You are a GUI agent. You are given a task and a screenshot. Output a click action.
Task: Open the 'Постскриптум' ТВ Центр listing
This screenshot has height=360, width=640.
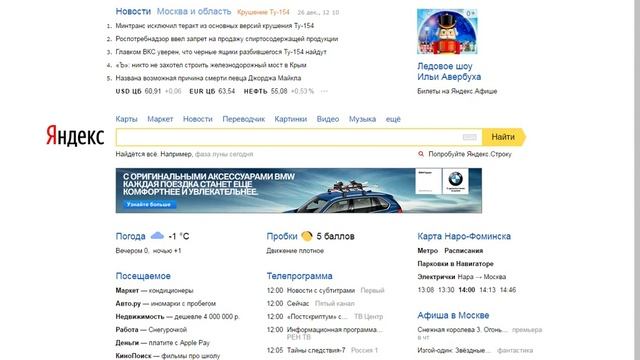[x=317, y=317]
